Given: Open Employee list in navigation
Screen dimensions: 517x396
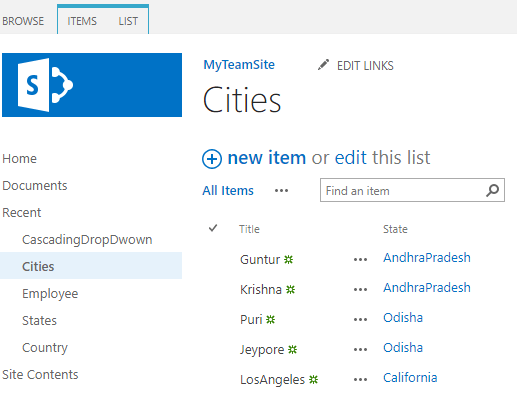Looking at the screenshot, I should pyautogui.click(x=50, y=293).
